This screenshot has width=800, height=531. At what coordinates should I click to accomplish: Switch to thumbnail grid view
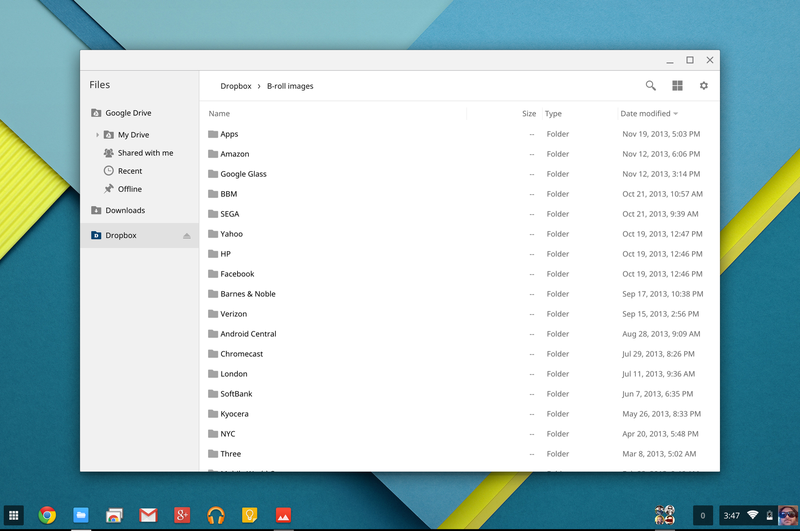(677, 86)
